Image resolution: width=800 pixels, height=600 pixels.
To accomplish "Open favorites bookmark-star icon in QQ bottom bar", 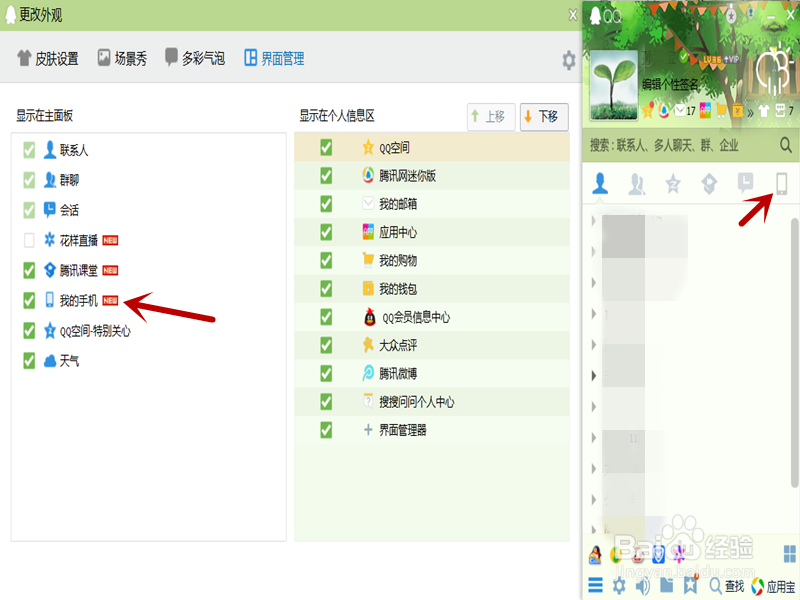I will coord(691,585).
